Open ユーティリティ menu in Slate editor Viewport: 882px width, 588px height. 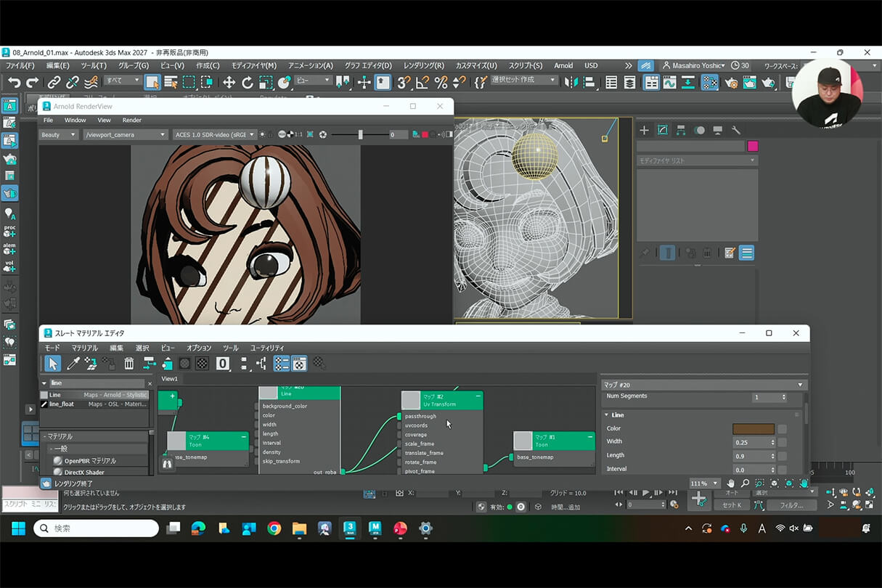(267, 348)
